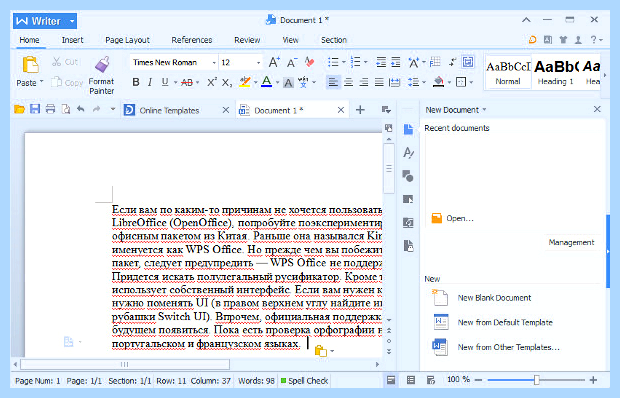The height and width of the screenshot is (398, 620).
Task: Undo last action with the undo arrow
Action: pos(81,109)
